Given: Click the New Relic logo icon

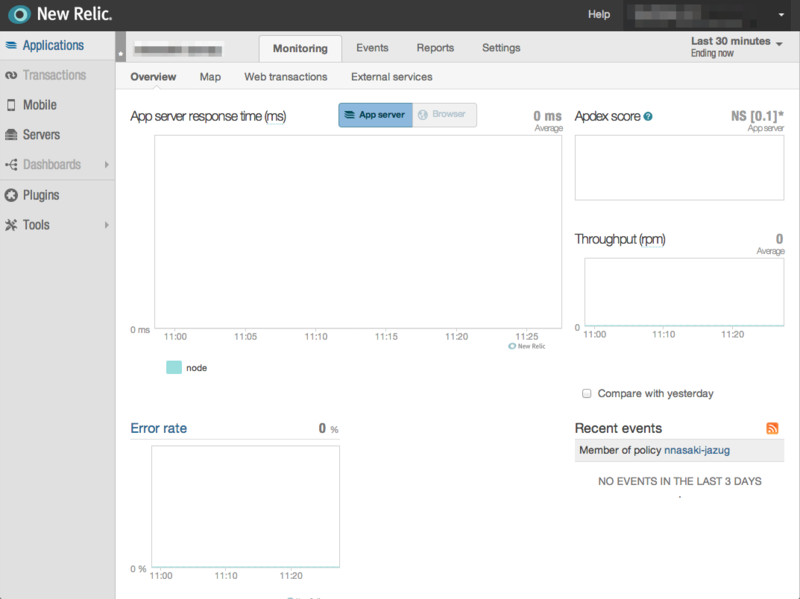Looking at the screenshot, I should (x=19, y=14).
